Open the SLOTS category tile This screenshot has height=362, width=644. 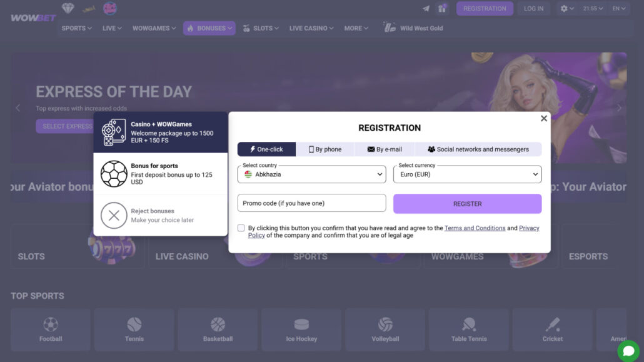77,246
